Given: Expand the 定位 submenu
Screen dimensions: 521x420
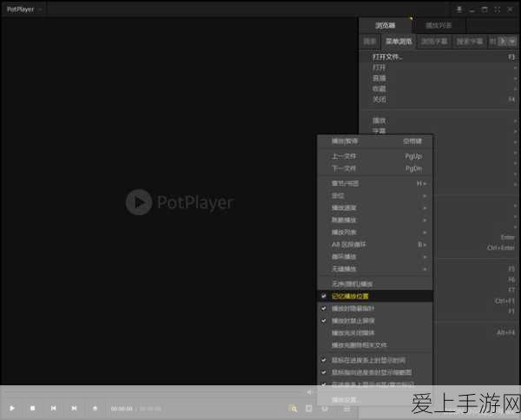Looking at the screenshot, I should (x=375, y=195).
